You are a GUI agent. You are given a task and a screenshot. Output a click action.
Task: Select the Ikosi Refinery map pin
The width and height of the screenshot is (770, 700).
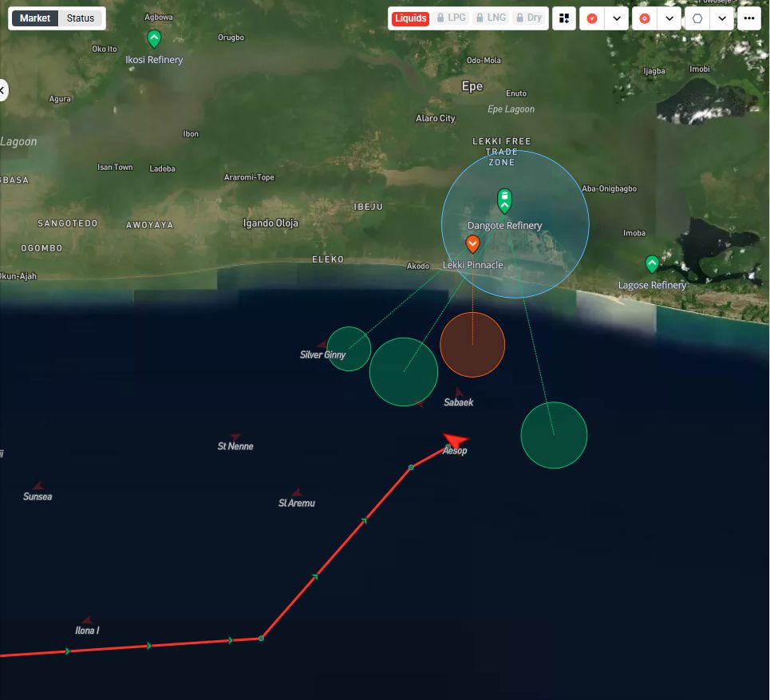[154, 38]
